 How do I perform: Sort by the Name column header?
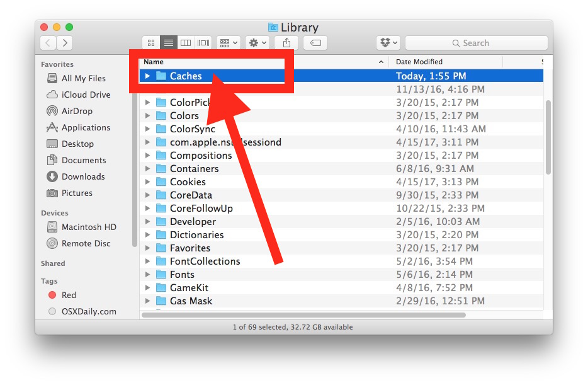252,62
